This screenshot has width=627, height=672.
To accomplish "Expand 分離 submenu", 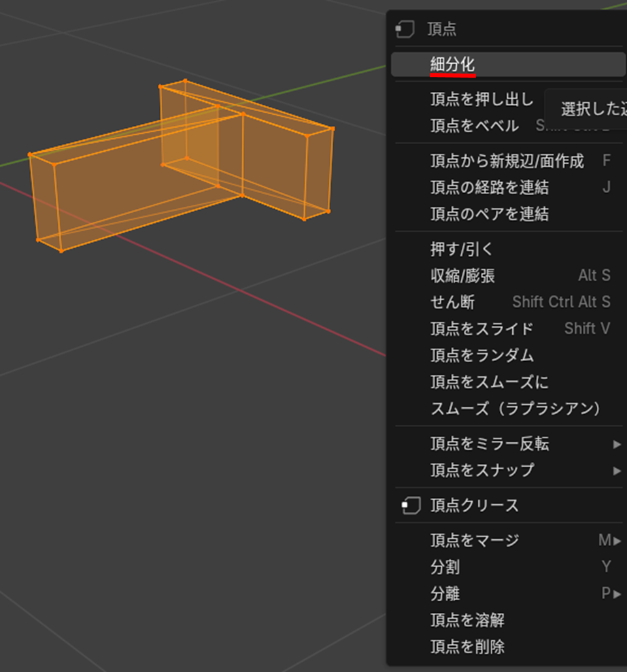I will click(x=508, y=594).
